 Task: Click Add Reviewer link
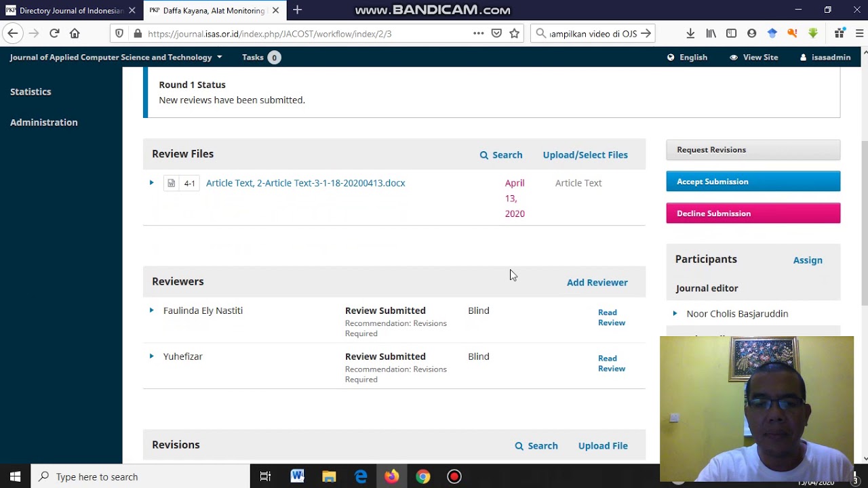(597, 283)
